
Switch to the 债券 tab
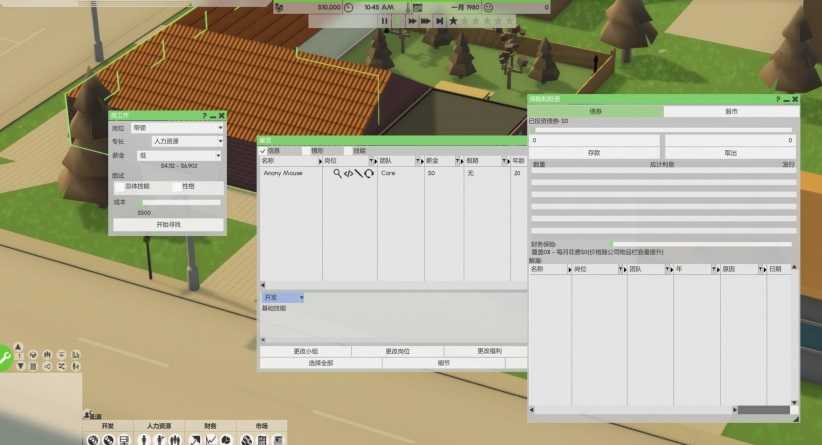click(x=595, y=112)
